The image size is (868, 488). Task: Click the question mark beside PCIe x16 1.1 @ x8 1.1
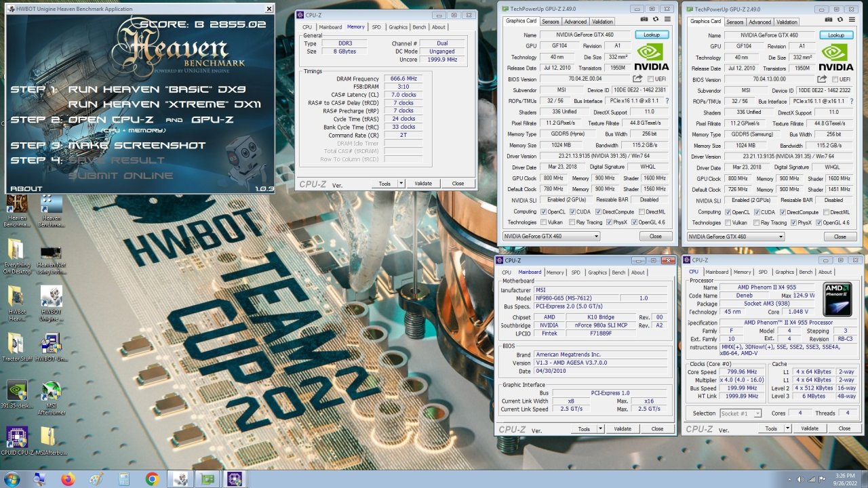pos(667,101)
